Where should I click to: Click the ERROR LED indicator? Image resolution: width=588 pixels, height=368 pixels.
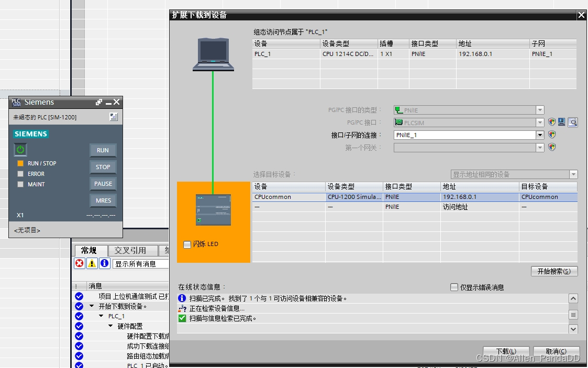(x=20, y=174)
